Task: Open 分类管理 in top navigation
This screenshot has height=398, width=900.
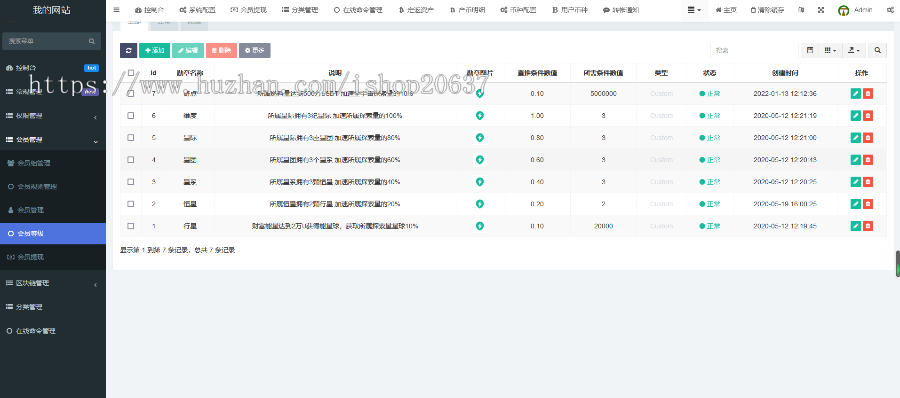Action: [300, 10]
